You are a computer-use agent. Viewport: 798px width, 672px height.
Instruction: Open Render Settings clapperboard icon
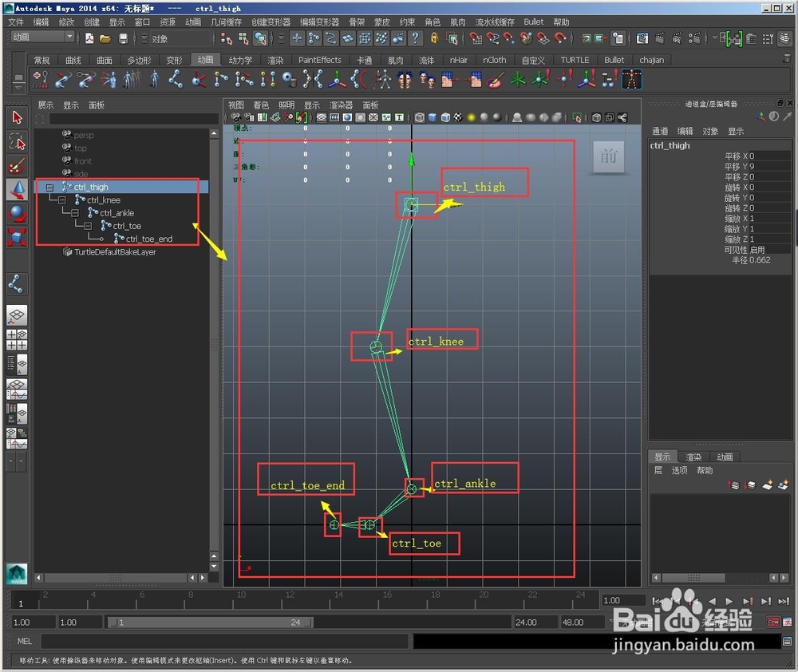pyautogui.click(x=693, y=38)
